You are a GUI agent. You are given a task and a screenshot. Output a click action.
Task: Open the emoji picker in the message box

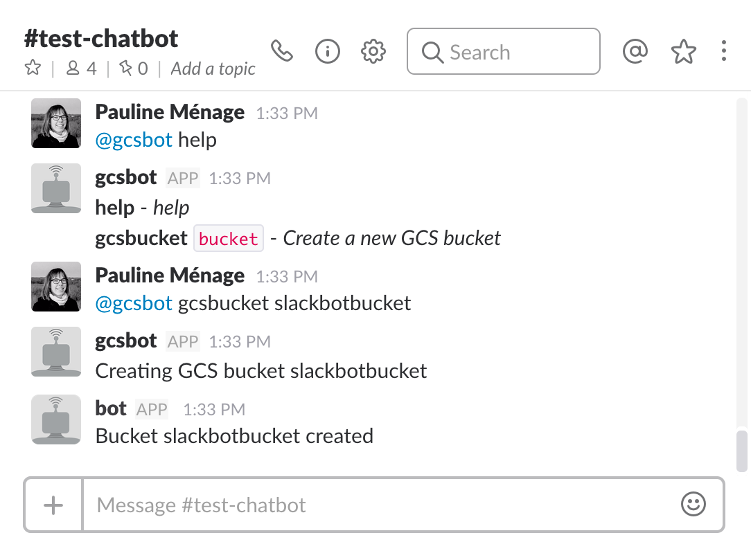click(693, 505)
